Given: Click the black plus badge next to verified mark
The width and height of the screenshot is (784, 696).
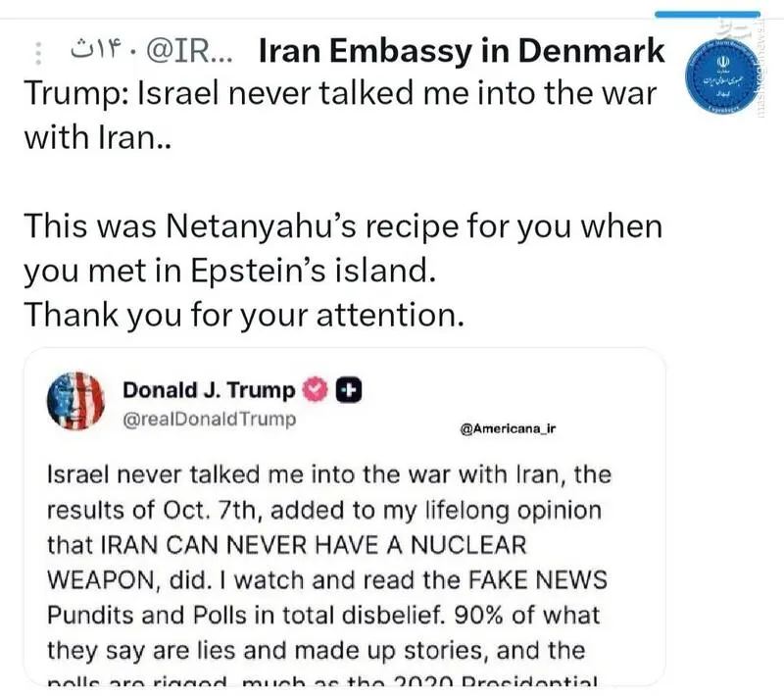Looking at the screenshot, I should click(349, 390).
